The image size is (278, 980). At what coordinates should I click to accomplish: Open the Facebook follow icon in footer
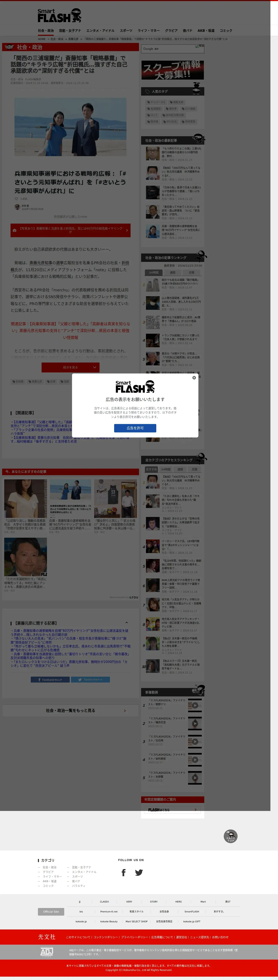coord(123,872)
